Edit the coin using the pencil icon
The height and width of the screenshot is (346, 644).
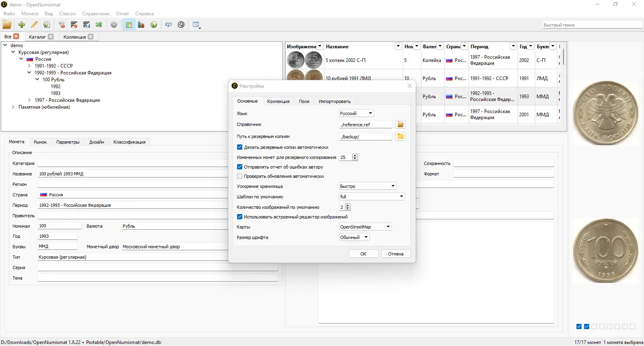click(34, 25)
